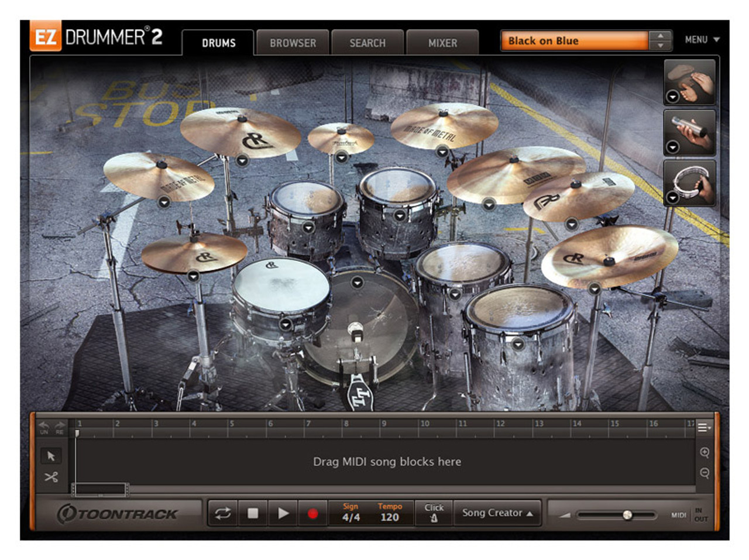
Task: Open the splash cymbal dropdown arrow
Action: 342,157
